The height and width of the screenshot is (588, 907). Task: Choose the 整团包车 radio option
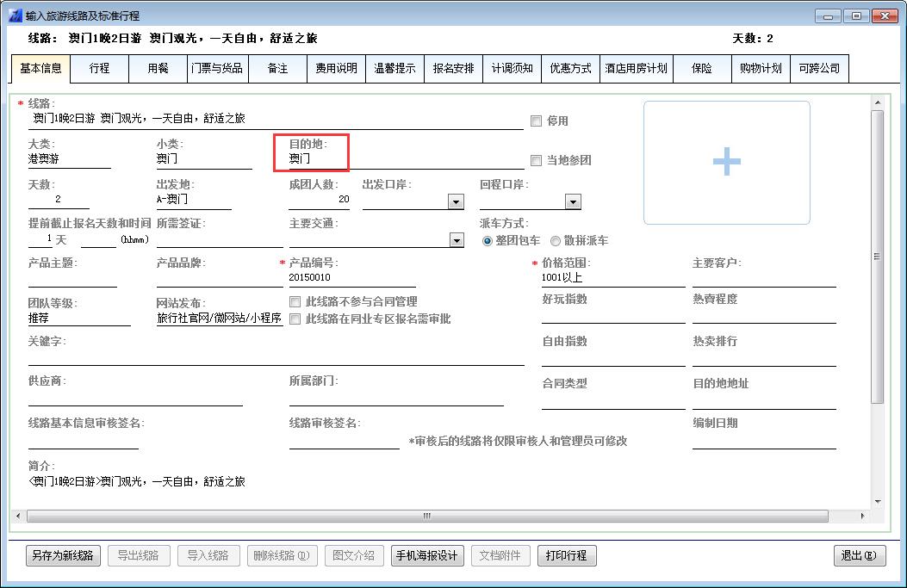(488, 241)
